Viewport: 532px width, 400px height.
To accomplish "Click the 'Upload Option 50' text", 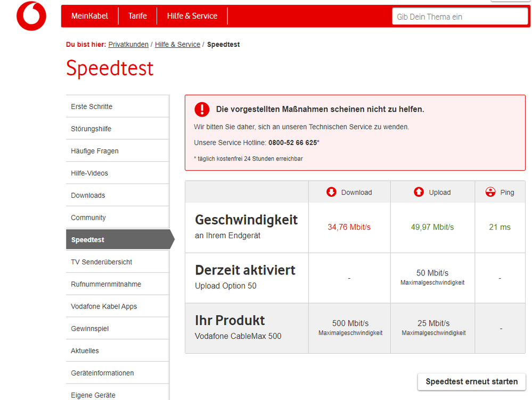I will (226, 286).
